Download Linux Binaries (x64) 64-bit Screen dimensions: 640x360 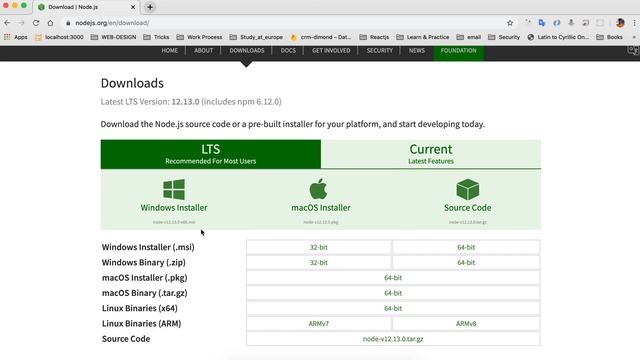point(393,308)
